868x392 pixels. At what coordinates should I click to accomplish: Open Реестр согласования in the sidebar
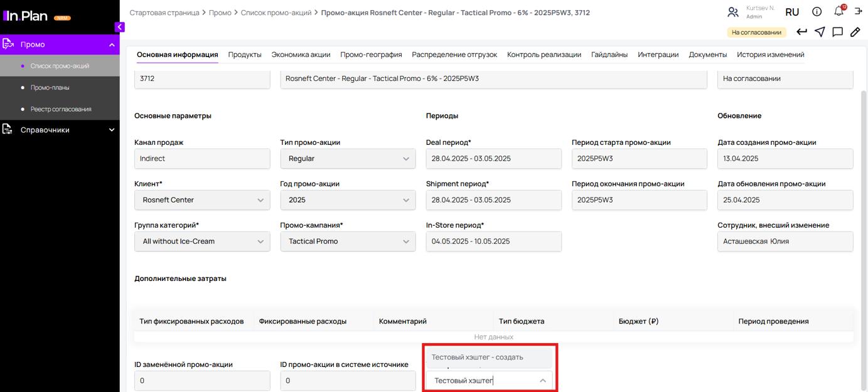(x=60, y=109)
